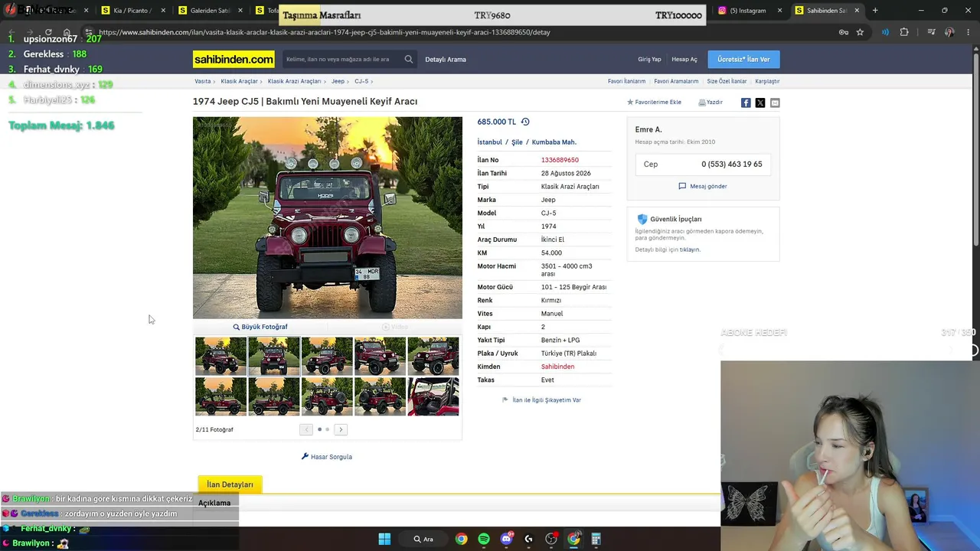Image resolution: width=980 pixels, height=551 pixels.
Task: Open Spotify from the taskbar
Action: point(484,539)
